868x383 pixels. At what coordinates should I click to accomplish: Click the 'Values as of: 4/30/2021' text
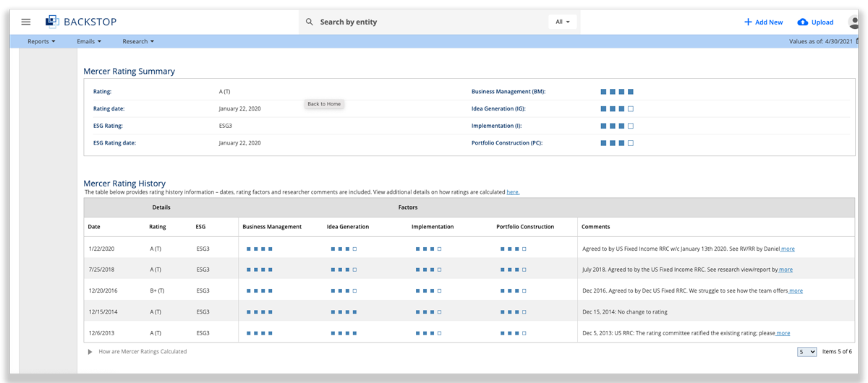822,41
